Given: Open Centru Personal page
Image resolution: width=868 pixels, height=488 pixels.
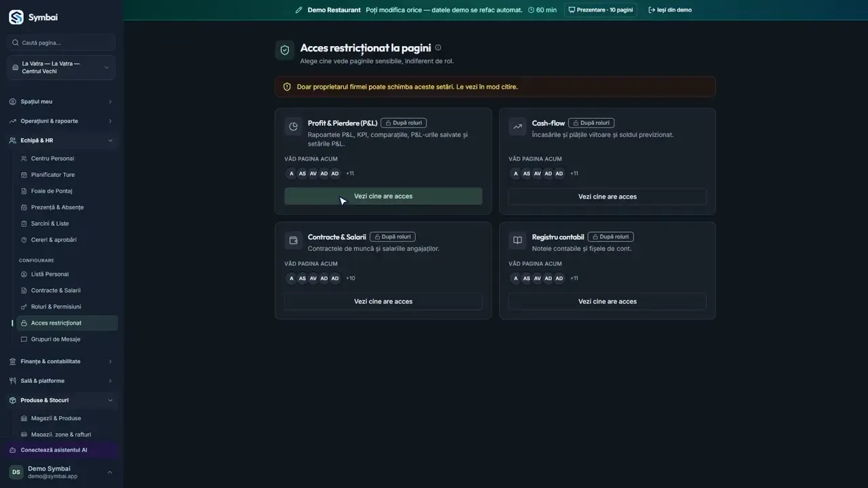Looking at the screenshot, I should (67, 159).
